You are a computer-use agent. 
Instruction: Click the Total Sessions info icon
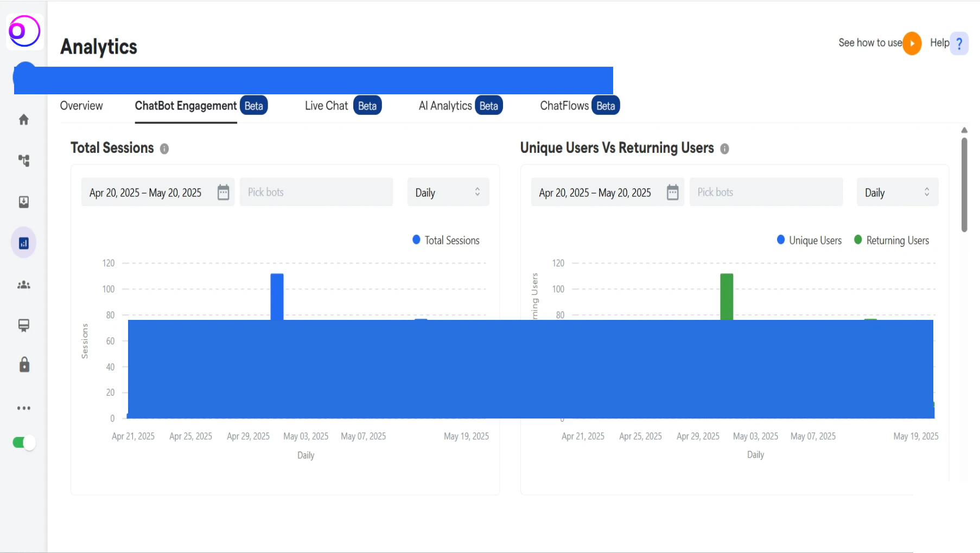point(164,149)
